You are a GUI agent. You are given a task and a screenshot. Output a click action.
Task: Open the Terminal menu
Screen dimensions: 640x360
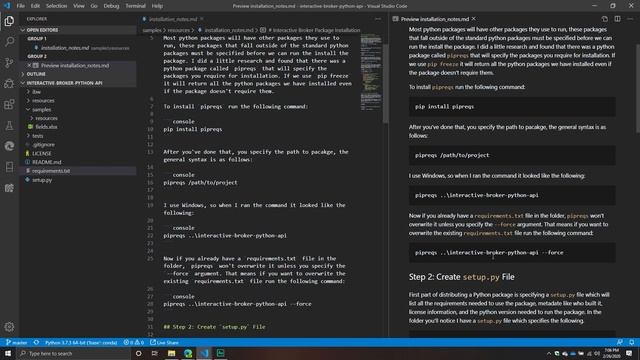136,6
